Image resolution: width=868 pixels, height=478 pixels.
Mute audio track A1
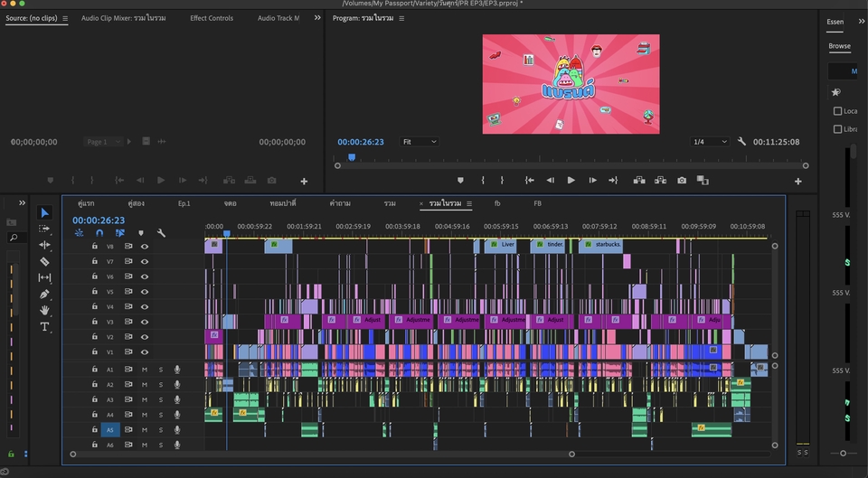point(145,369)
